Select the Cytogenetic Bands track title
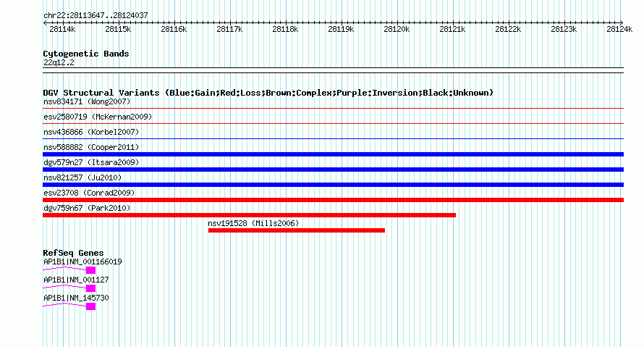 86,54
